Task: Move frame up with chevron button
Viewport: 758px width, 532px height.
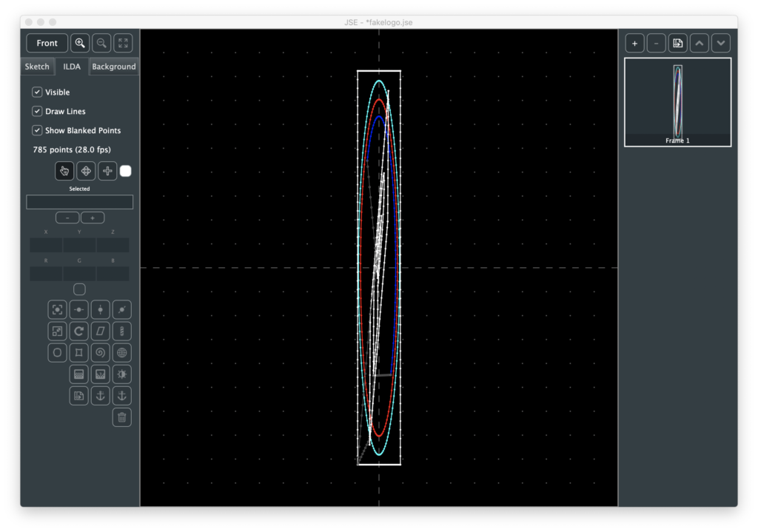Action: [700, 43]
